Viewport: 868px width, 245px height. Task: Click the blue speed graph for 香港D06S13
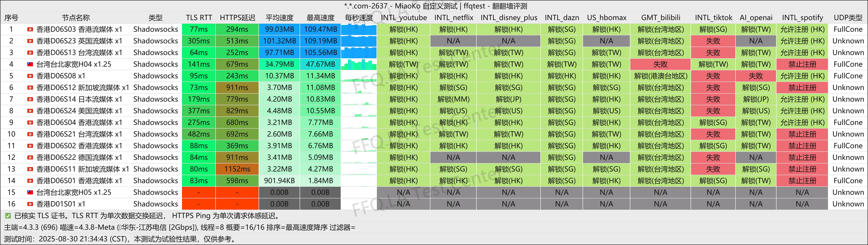(359, 53)
